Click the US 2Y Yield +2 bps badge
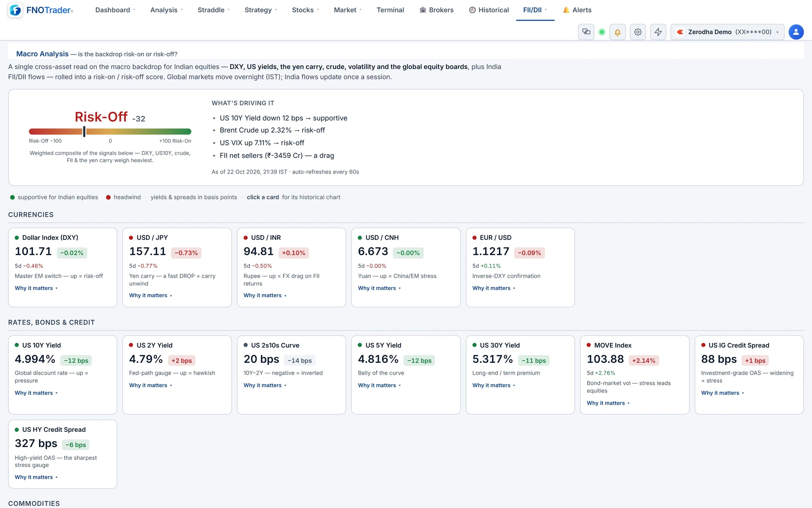Viewport: 812px width, 508px height. click(x=181, y=361)
